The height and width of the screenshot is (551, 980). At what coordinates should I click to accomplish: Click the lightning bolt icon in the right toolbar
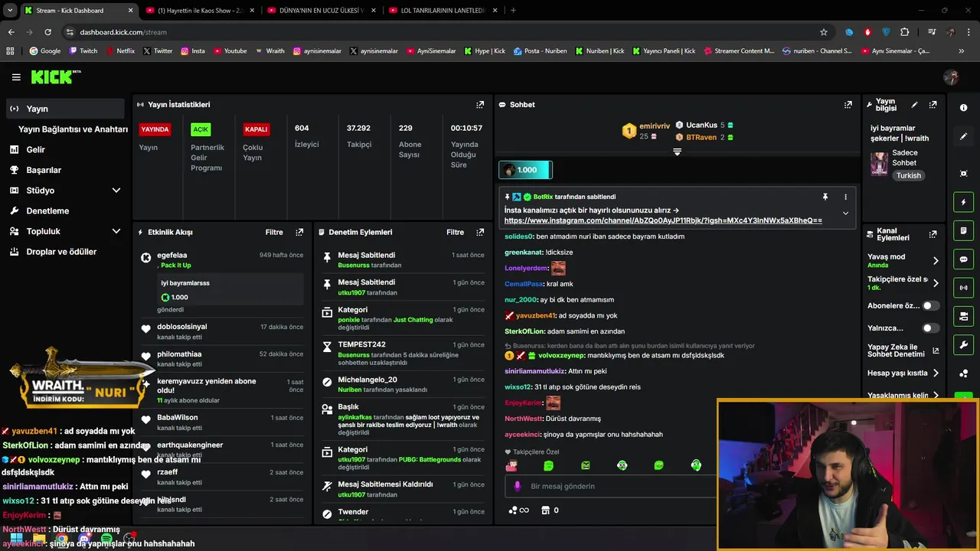963,202
